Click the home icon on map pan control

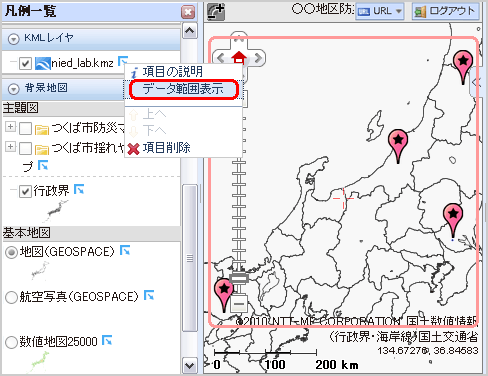[239, 57]
